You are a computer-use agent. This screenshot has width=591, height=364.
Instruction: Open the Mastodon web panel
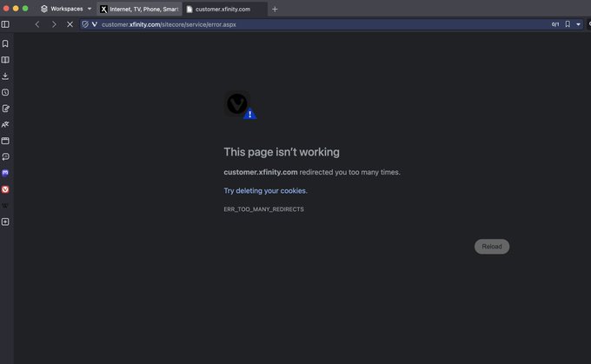(5, 173)
